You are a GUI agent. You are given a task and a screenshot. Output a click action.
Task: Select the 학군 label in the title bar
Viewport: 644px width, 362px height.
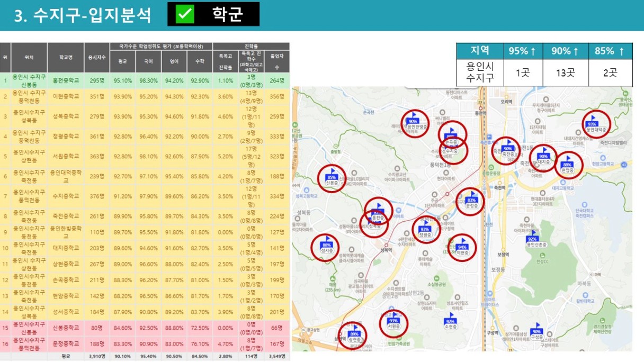coord(228,14)
